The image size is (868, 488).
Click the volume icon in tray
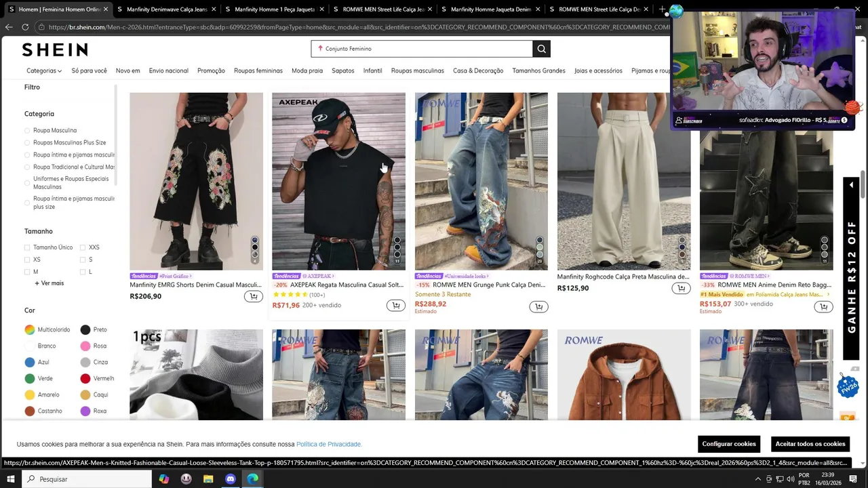tap(790, 479)
